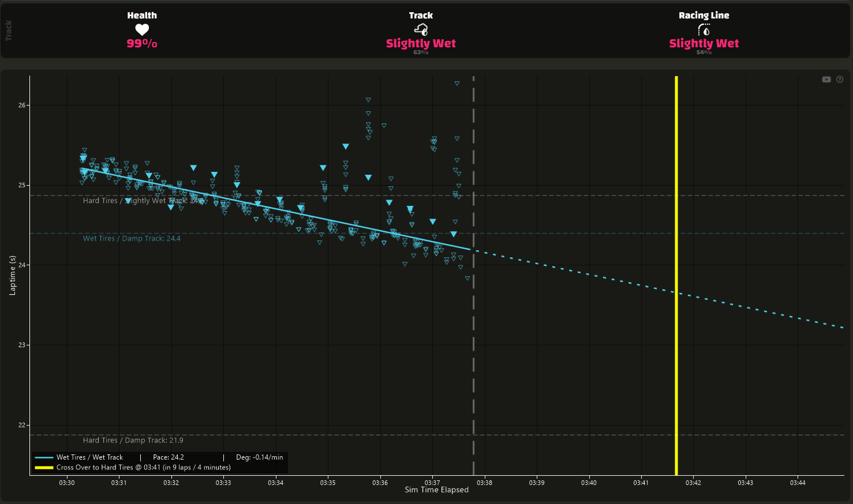Viewport: 853px width, 504px height.
Task: Click the 03:38 time axis tick
Action: click(484, 483)
